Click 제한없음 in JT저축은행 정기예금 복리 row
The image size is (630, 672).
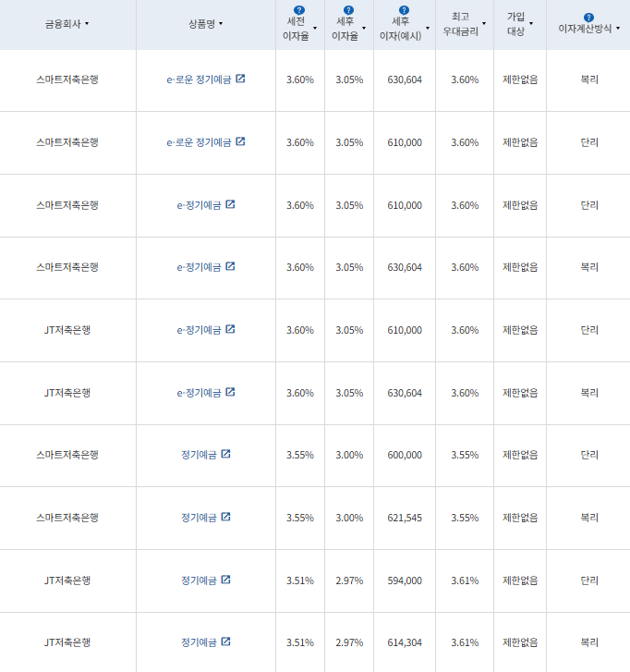coord(520,642)
